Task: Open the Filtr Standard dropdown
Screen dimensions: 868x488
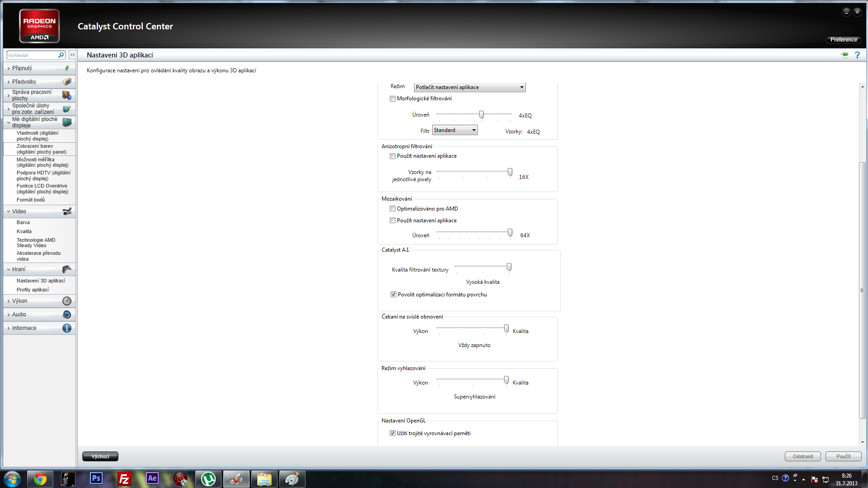Action: pyautogui.click(x=455, y=130)
